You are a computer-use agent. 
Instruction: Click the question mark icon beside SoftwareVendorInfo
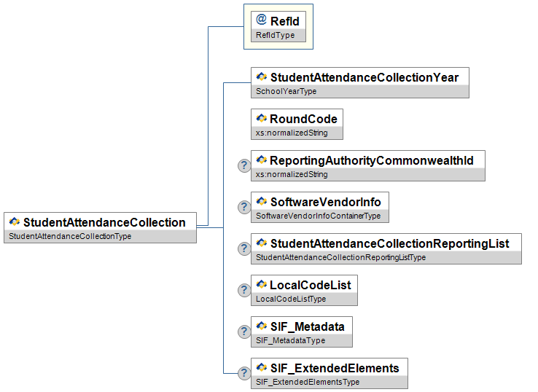(244, 208)
